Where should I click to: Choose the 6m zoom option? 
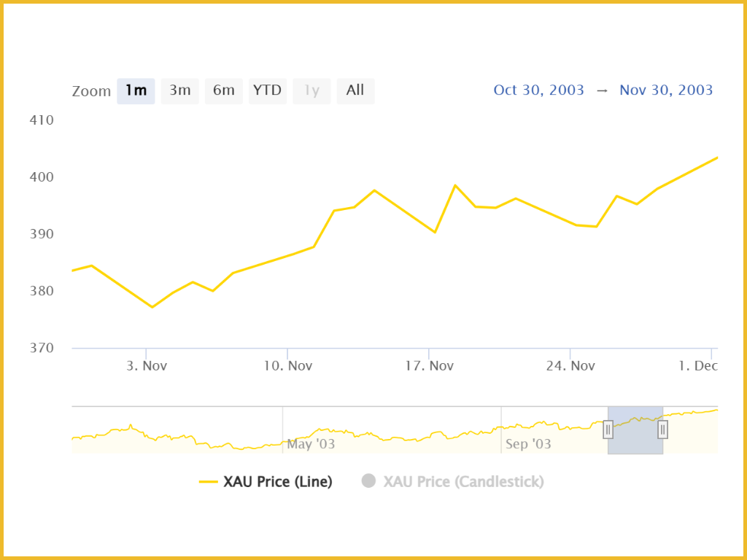tap(224, 91)
